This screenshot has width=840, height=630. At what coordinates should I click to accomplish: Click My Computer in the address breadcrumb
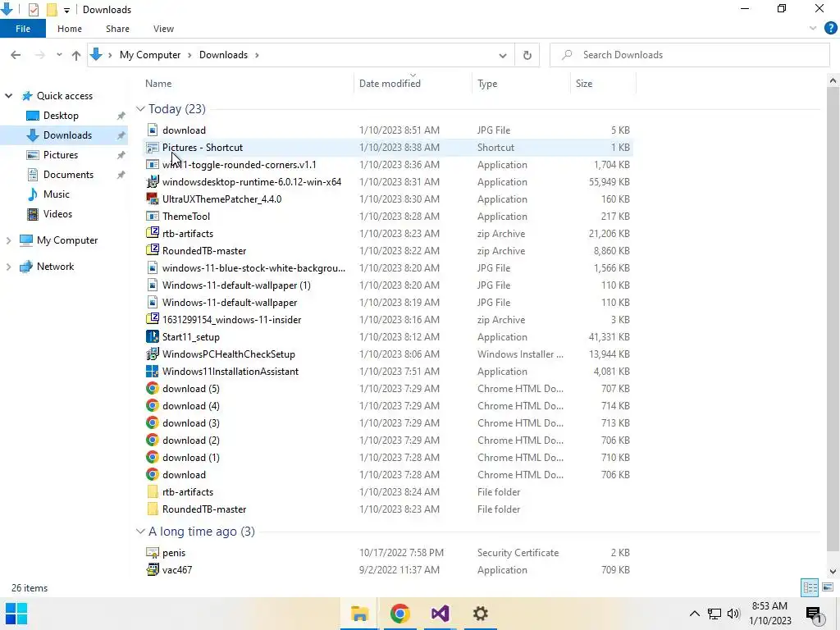point(150,55)
